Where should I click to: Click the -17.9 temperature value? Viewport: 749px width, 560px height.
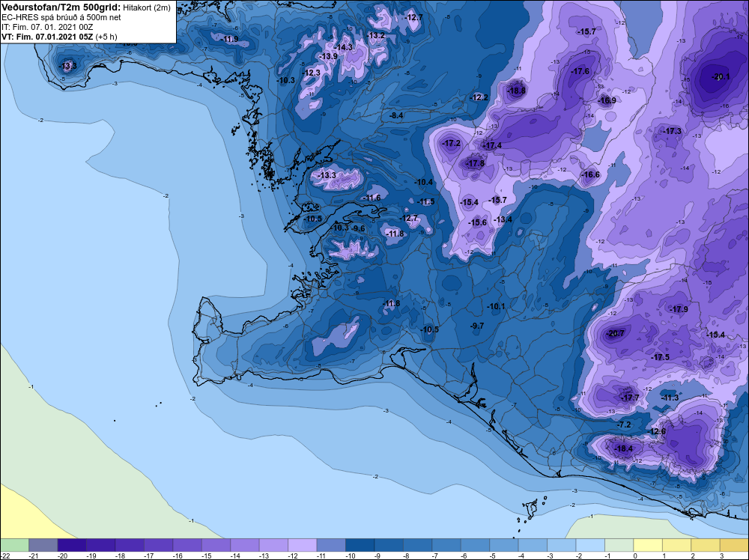pyautogui.click(x=679, y=309)
